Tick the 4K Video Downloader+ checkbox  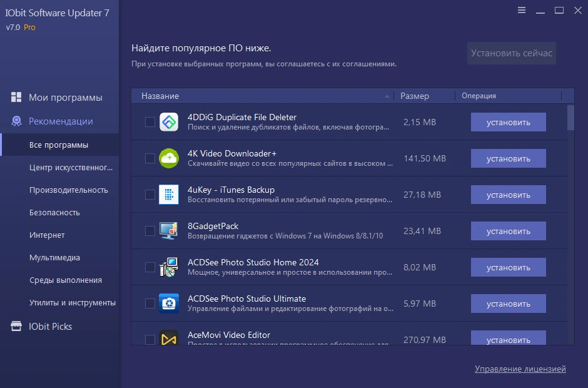[x=150, y=158]
